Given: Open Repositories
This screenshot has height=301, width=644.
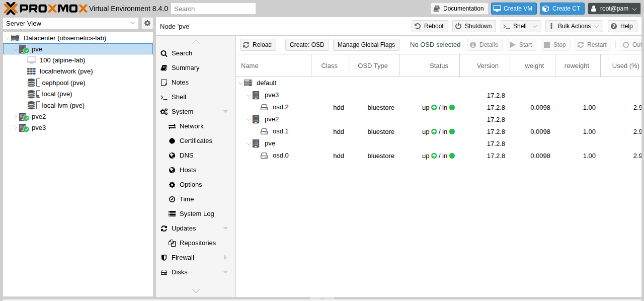Looking at the screenshot, I should (196, 243).
